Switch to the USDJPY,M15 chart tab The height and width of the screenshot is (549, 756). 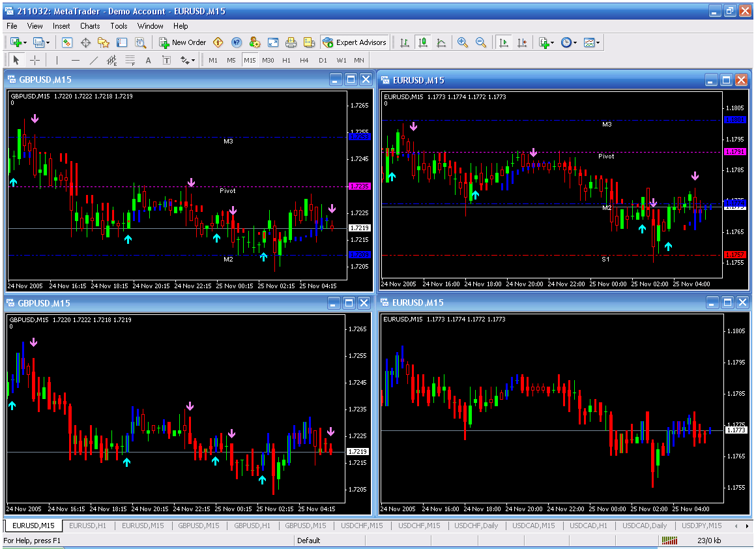coord(701,526)
